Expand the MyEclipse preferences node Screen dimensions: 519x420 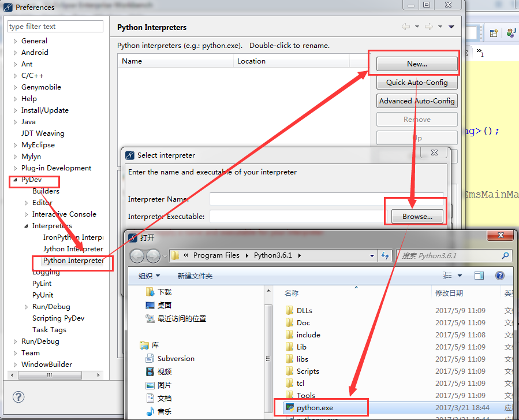[x=15, y=146]
